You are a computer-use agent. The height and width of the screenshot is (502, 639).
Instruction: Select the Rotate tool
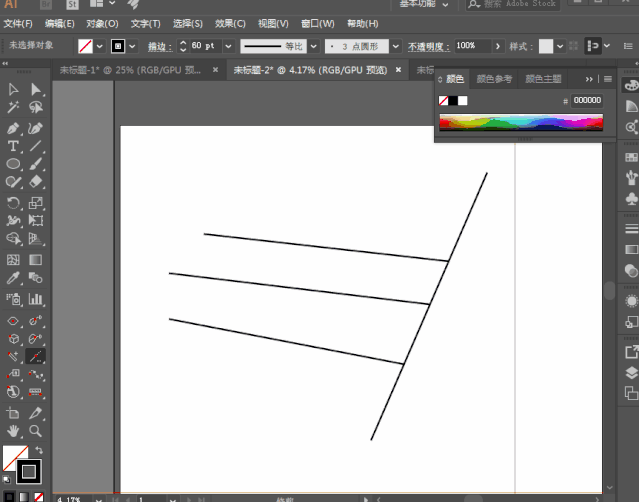pos(13,203)
